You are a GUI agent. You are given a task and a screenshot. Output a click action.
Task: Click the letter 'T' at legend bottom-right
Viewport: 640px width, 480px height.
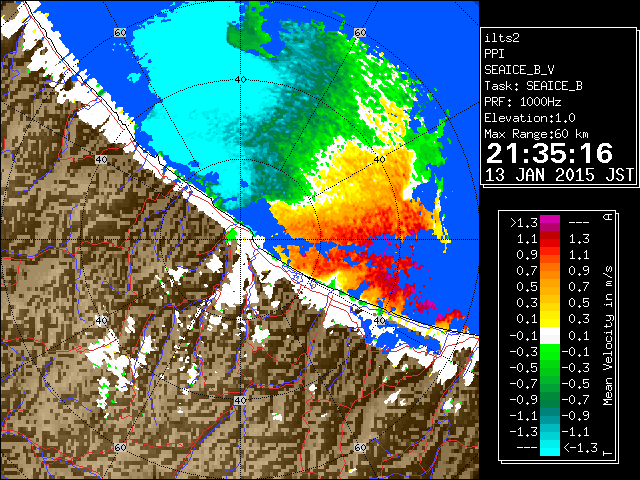click(608, 453)
